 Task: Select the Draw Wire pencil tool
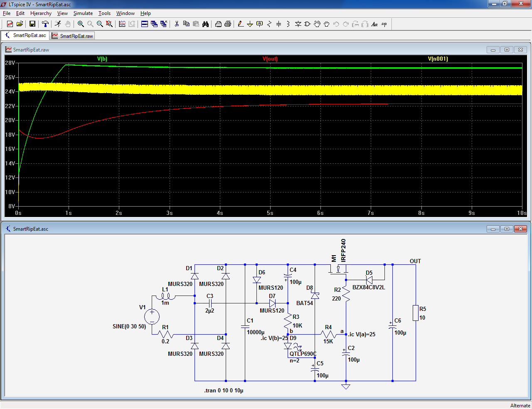(241, 24)
